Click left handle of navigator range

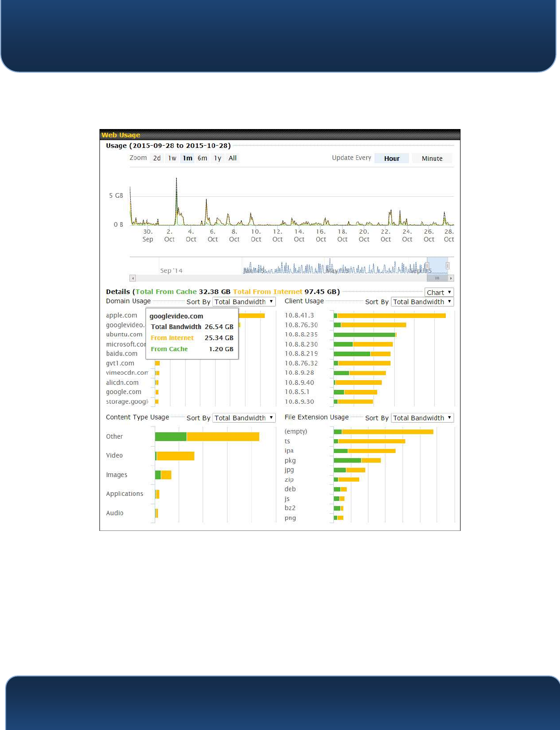tap(427, 265)
